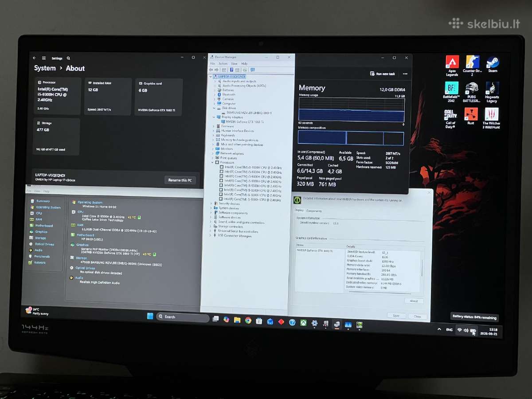
Task: Open The Witcher 3 Wild Hunt shortcut
Action: point(491,118)
